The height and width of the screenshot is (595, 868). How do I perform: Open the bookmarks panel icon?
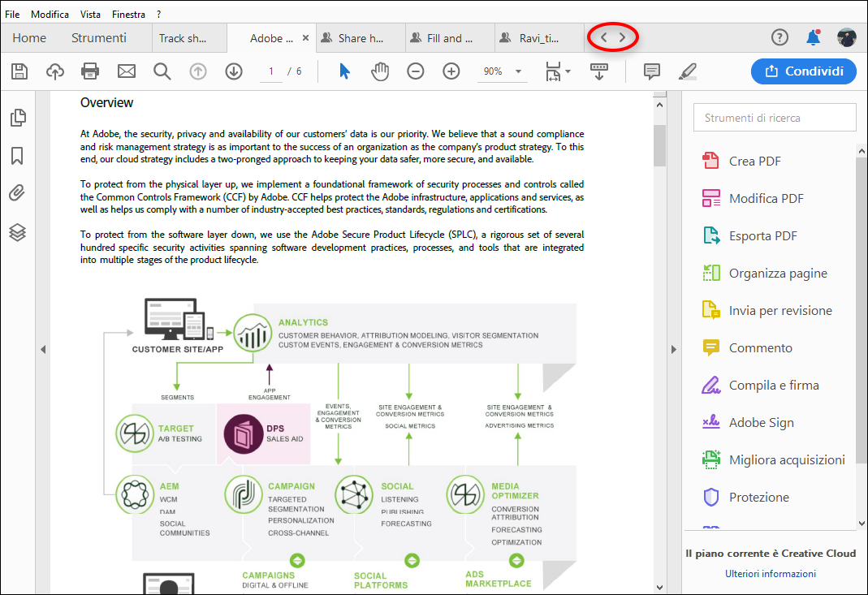tap(17, 156)
